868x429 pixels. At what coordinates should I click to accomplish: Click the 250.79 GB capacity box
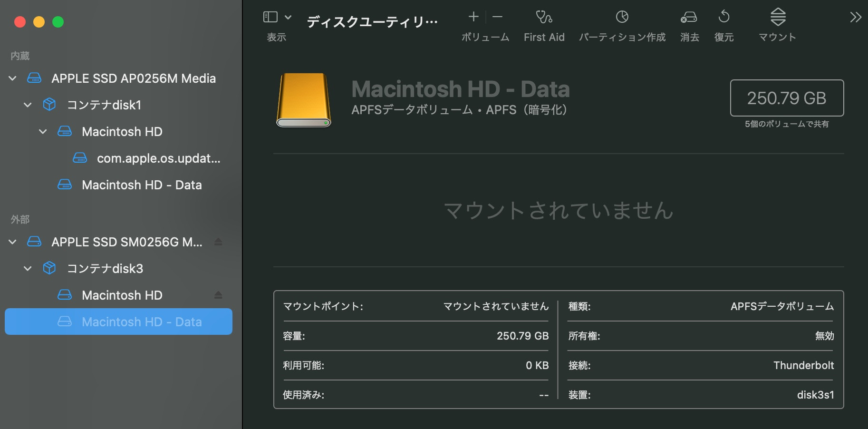pos(787,98)
